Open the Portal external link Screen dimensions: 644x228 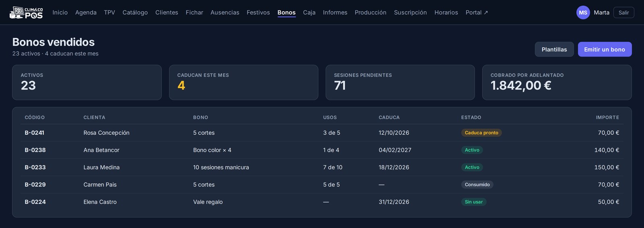477,12
